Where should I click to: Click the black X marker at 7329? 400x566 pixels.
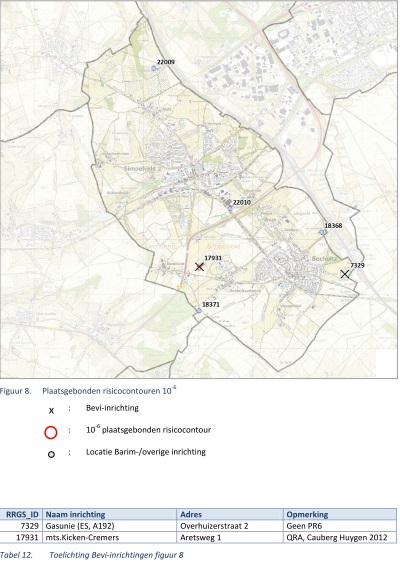pos(345,274)
